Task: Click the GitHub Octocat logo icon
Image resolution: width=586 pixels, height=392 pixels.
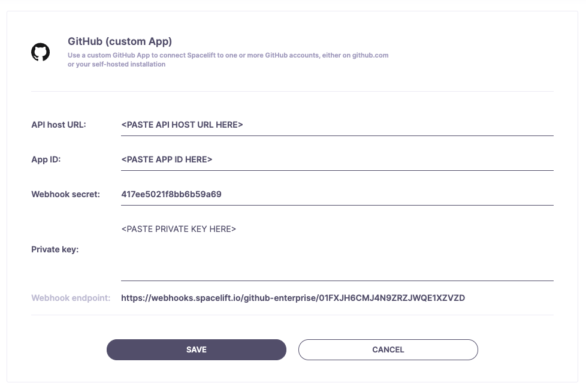Action: point(41,52)
